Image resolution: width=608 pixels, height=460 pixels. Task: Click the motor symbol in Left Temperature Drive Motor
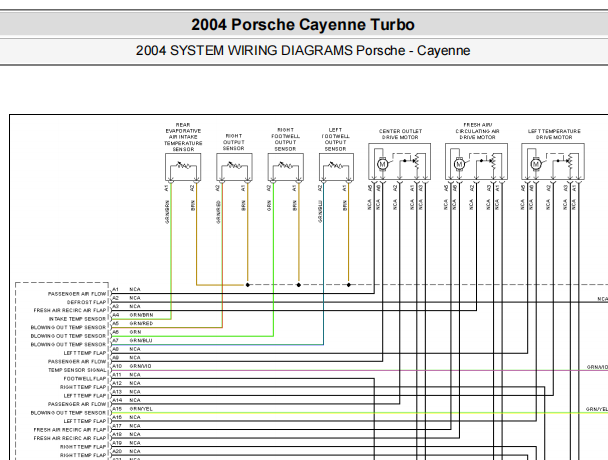[x=536, y=164]
